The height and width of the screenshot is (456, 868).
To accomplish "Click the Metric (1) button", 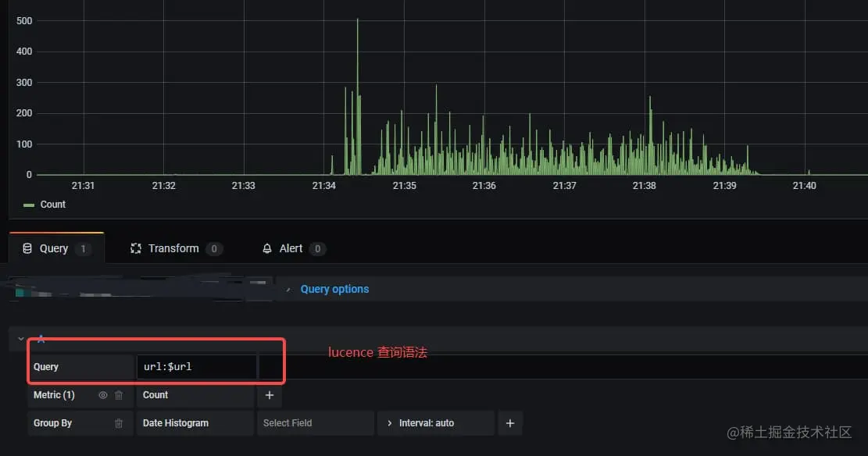I will (x=55, y=395).
